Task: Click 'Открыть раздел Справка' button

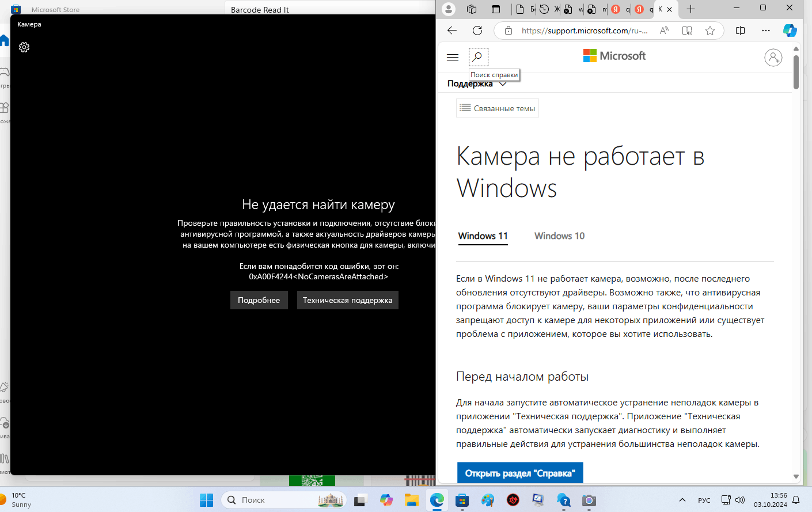Action: pos(520,473)
